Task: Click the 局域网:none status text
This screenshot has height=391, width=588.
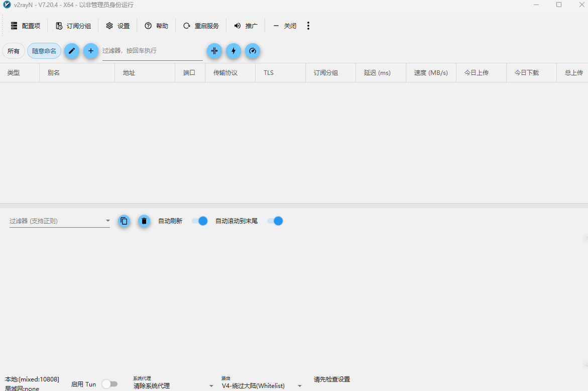Action: [x=22, y=388]
